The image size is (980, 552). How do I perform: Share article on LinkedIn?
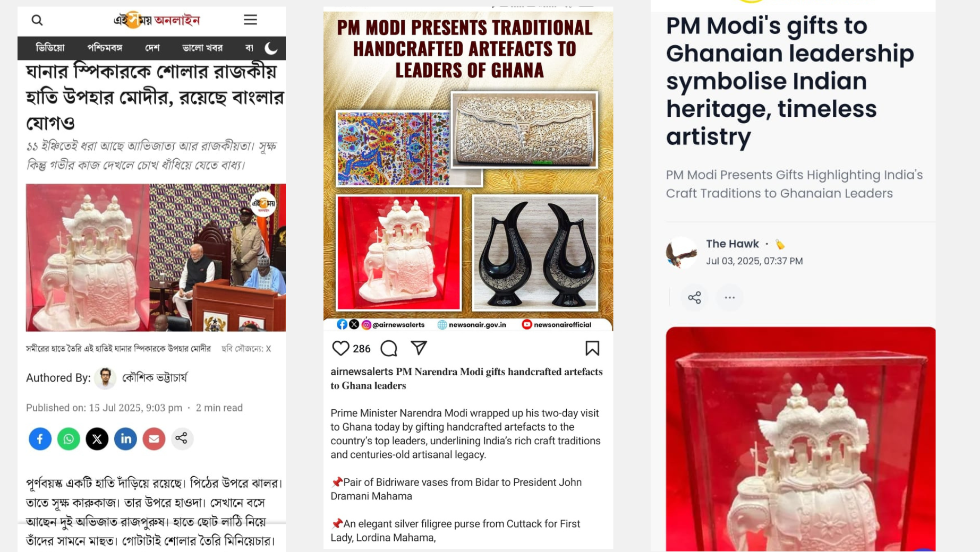125,439
